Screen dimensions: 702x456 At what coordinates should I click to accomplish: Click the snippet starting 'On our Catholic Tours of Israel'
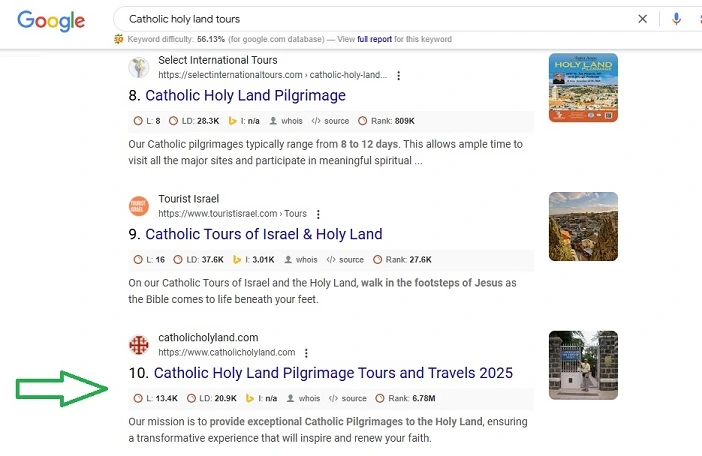(x=322, y=291)
